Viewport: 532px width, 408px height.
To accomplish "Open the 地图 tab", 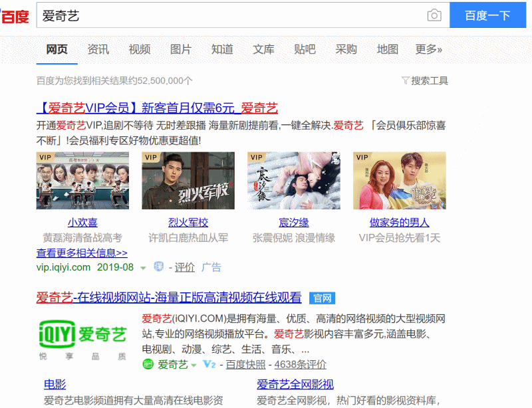I will click(x=388, y=49).
